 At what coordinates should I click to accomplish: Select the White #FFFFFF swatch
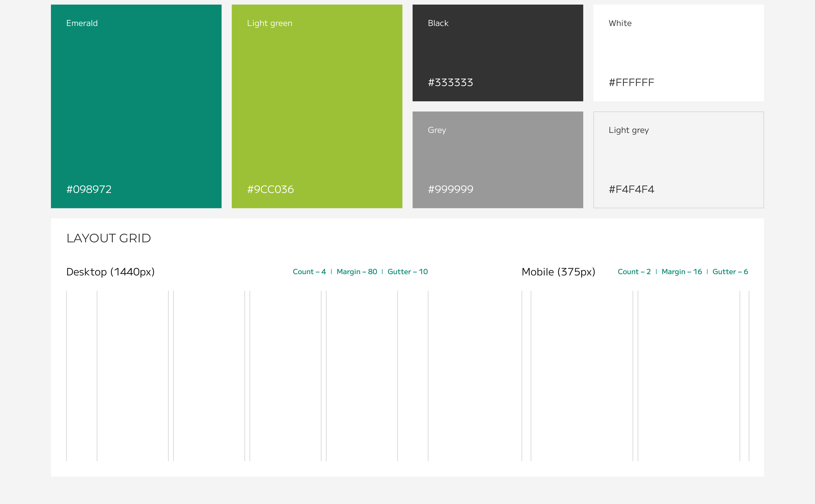(678, 53)
